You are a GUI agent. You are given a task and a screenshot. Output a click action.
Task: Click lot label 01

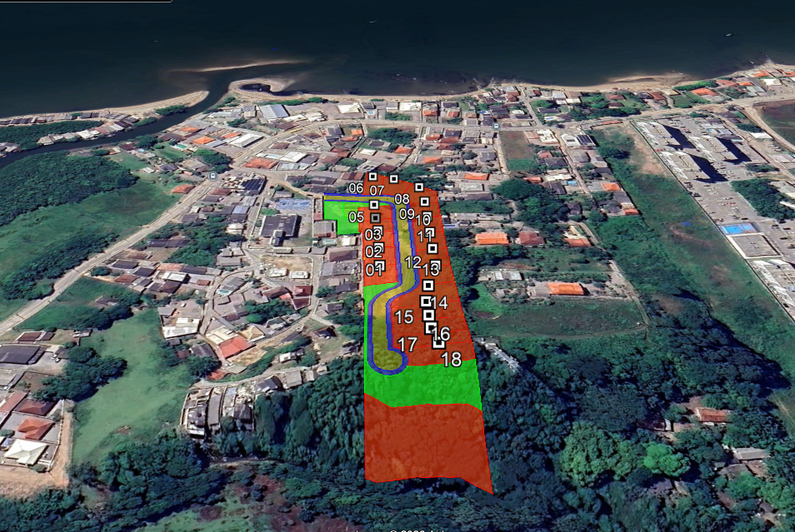[374, 270]
